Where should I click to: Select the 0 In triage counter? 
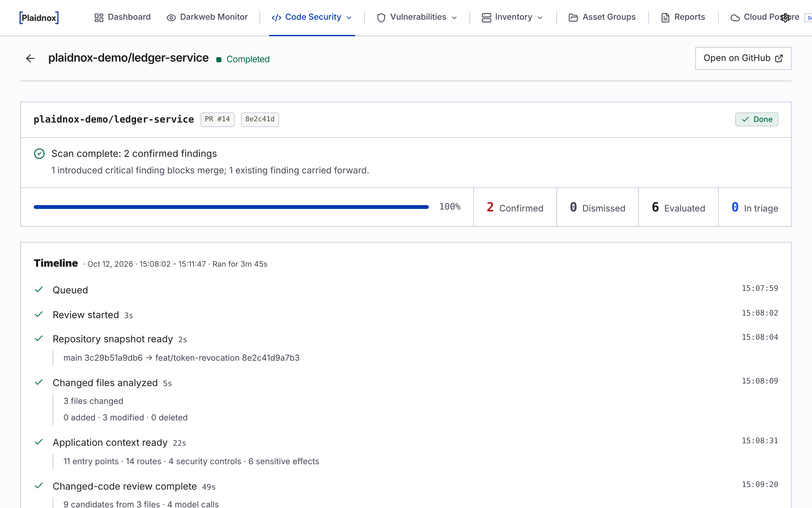[x=755, y=207]
